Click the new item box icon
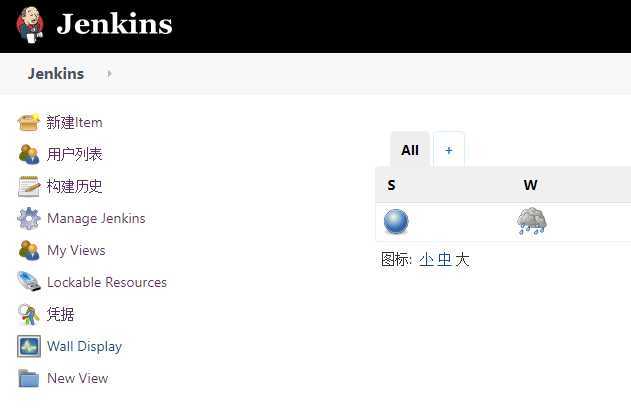The height and width of the screenshot is (410, 631). click(29, 122)
